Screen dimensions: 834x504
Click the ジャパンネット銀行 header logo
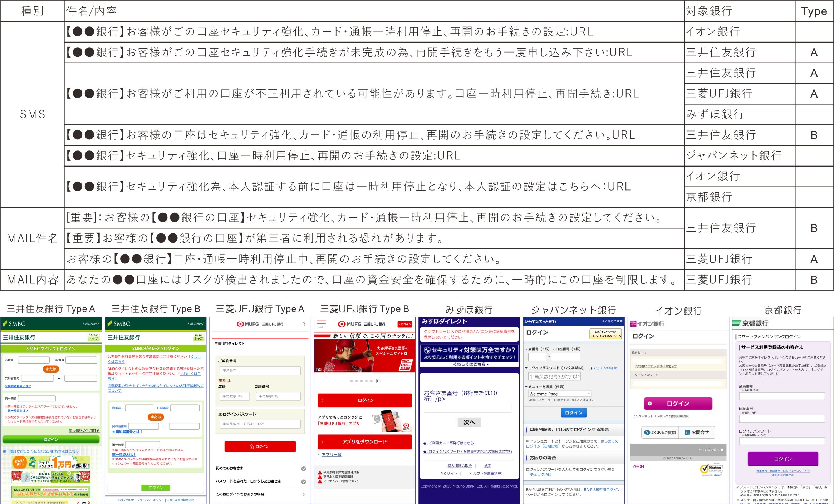point(540,321)
